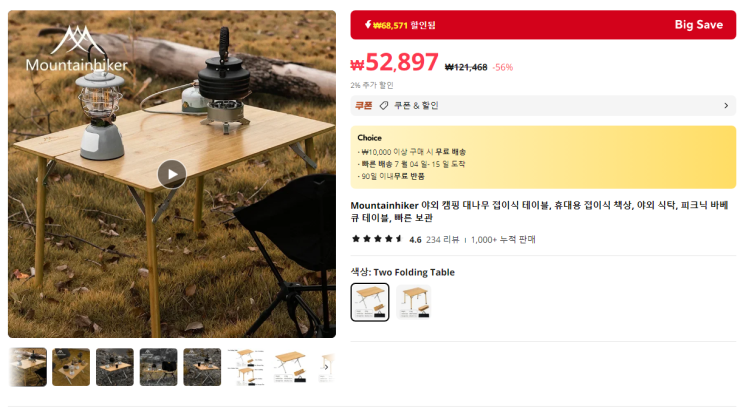The image size is (743, 409).
Task: Advance thumbnails with the next arrow
Action: (x=326, y=367)
